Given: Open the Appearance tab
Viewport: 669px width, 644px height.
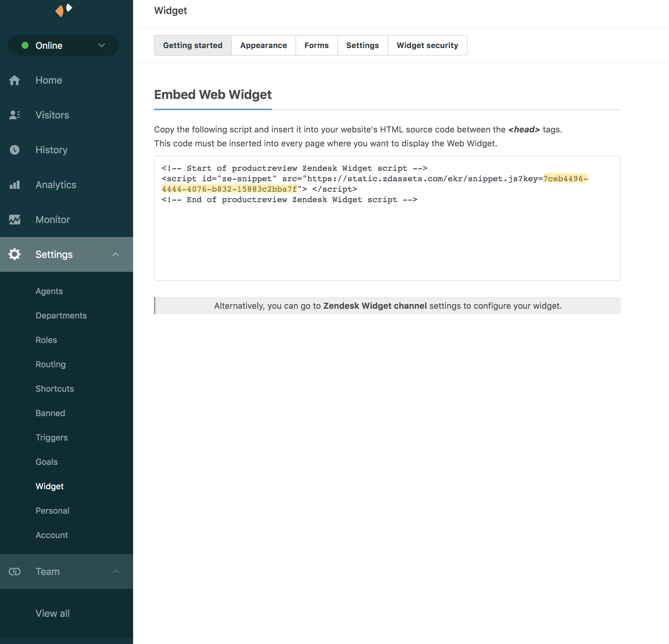Looking at the screenshot, I should pyautogui.click(x=263, y=45).
